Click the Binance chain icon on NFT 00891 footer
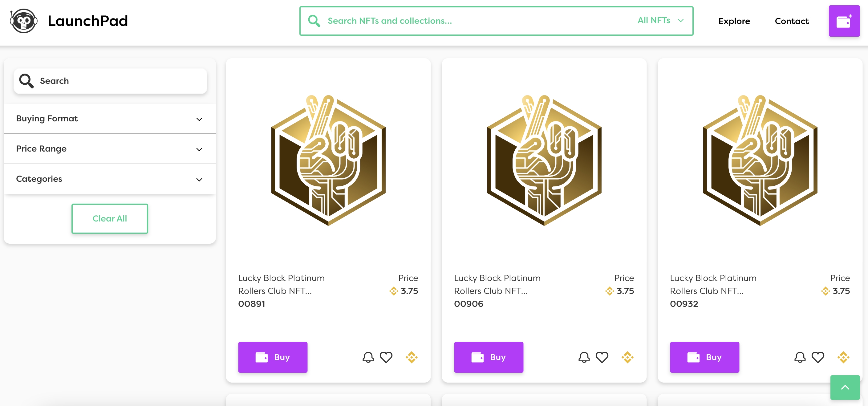Viewport: 868px width, 406px height. pyautogui.click(x=412, y=357)
